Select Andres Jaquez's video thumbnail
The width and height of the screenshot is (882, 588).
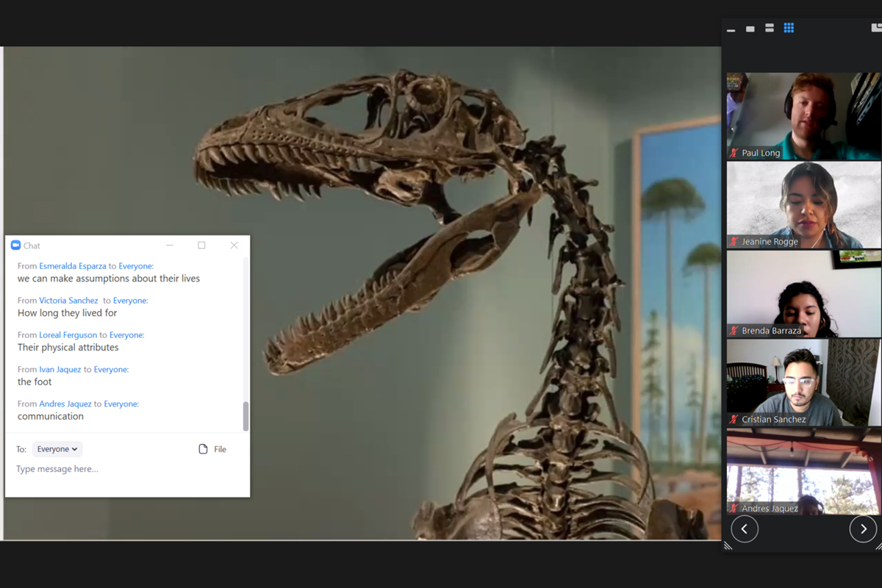click(803, 472)
